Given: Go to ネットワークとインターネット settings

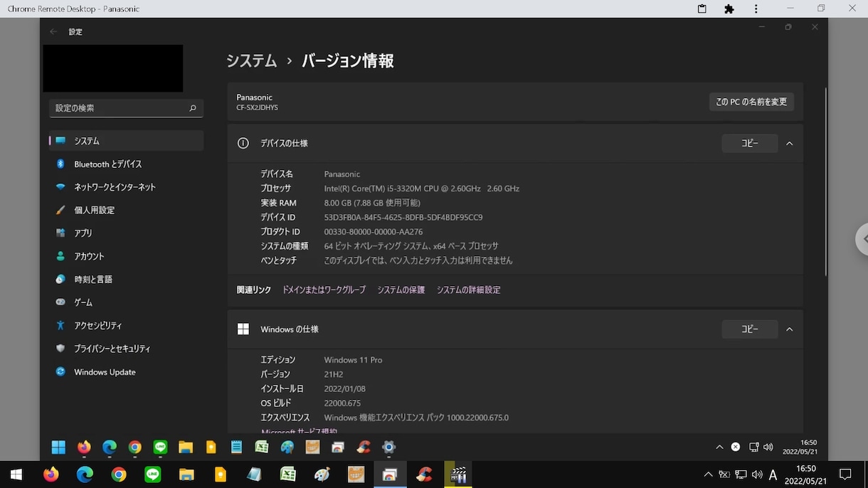Looking at the screenshot, I should click(126, 187).
